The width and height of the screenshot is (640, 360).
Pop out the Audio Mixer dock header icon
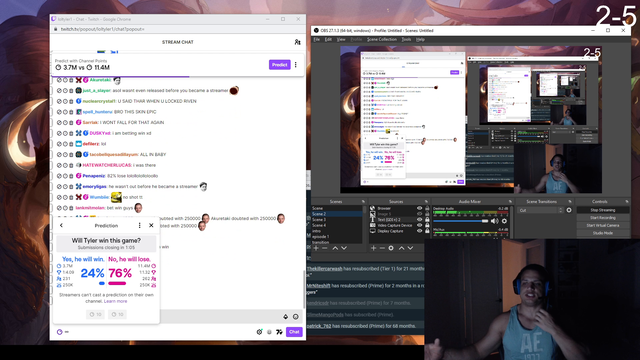(x=510, y=202)
